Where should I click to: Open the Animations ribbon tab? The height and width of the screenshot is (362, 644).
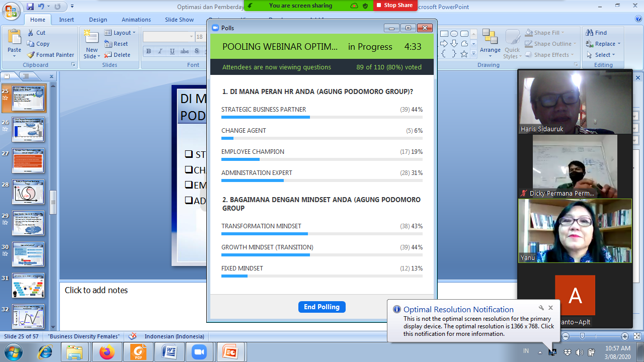coord(136,20)
